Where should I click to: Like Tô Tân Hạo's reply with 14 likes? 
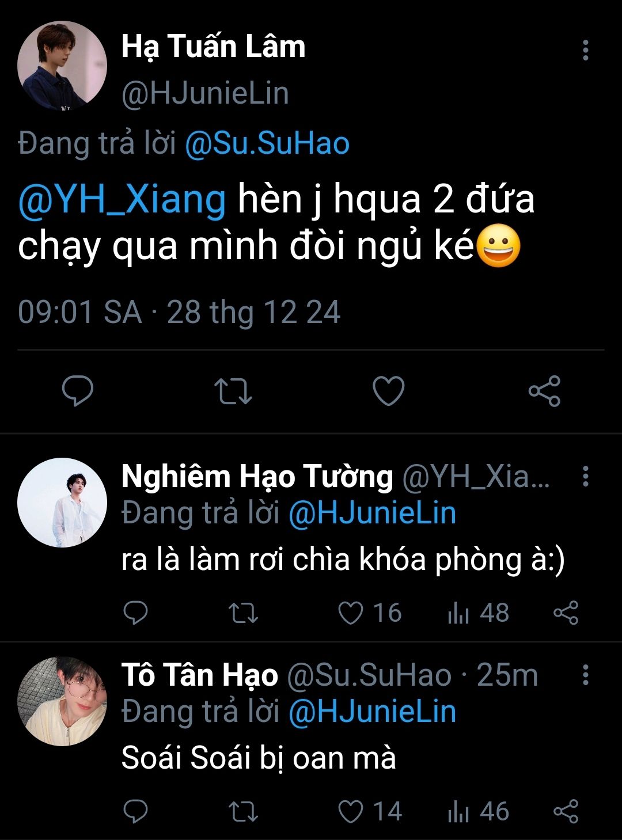(x=351, y=812)
